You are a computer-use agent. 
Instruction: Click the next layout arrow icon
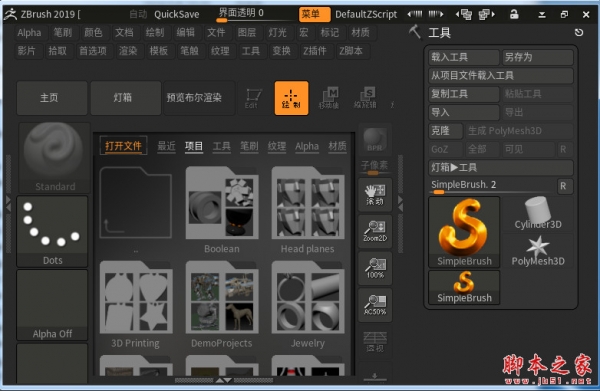(436, 14)
